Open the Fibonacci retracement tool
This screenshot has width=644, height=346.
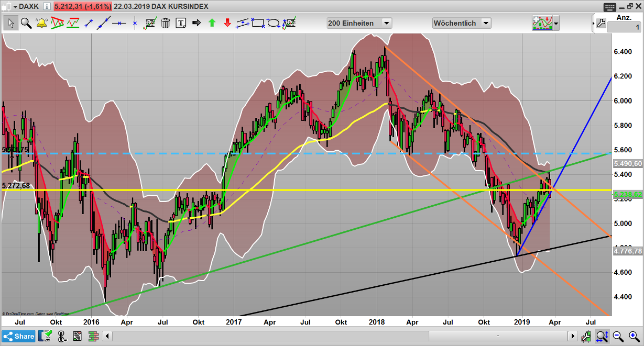coord(150,23)
